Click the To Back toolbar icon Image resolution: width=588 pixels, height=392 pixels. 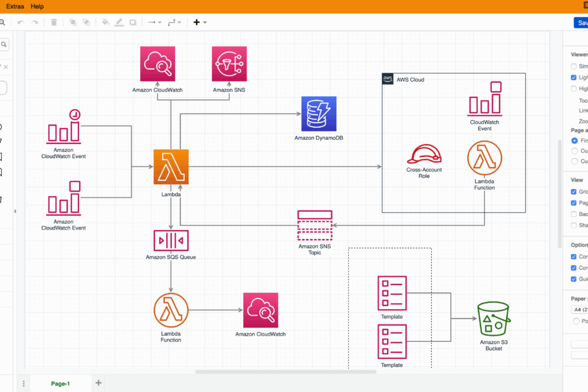tap(86, 23)
